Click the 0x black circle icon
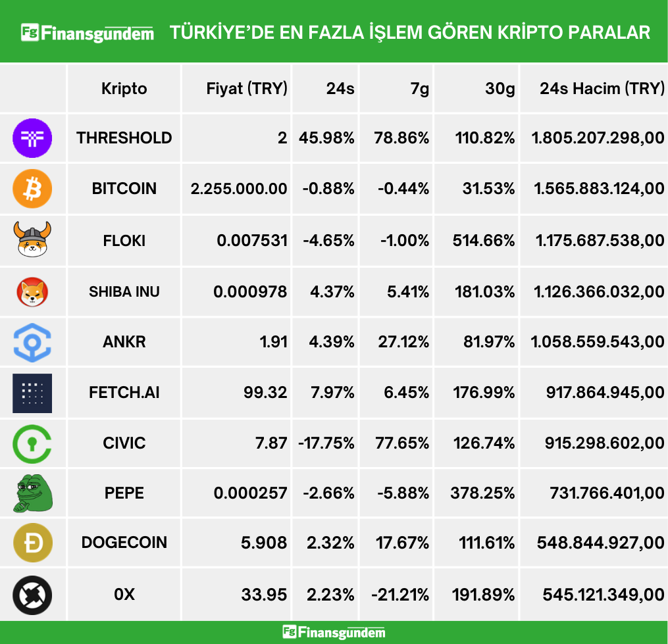 tap(32, 595)
